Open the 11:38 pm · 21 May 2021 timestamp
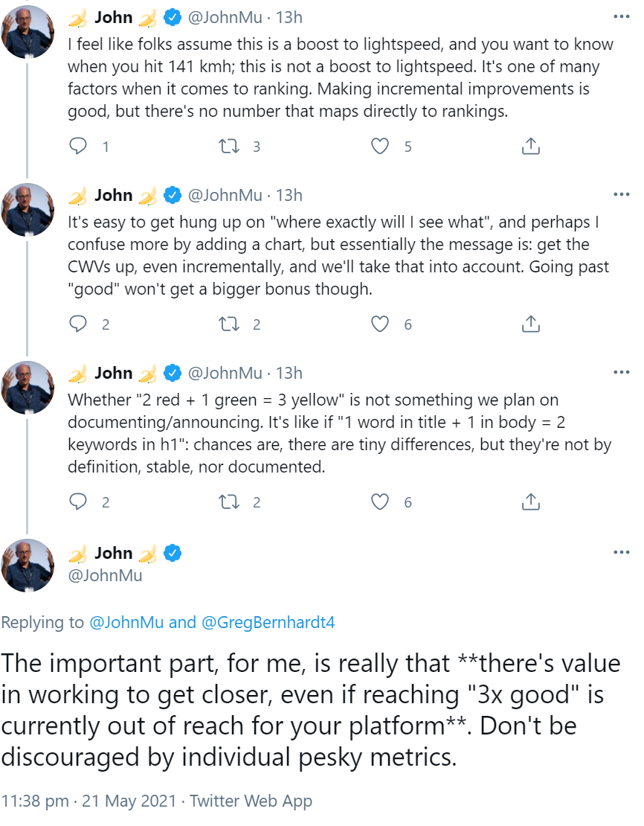Screen dimensions: 644x826 tap(89, 801)
